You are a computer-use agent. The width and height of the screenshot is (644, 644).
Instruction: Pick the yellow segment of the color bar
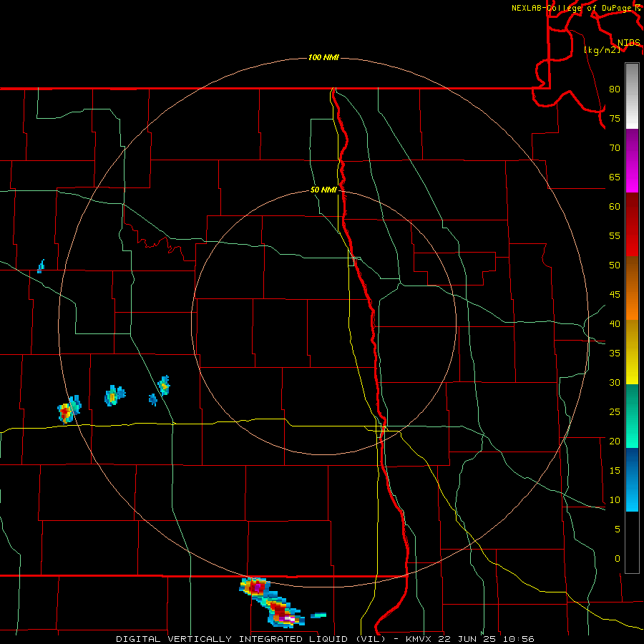pyautogui.click(x=632, y=352)
